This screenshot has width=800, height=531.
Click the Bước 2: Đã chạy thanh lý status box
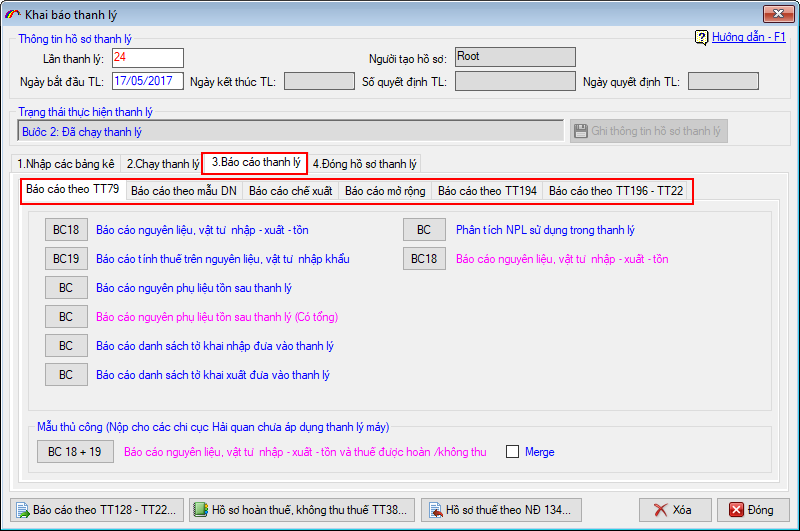point(291,131)
